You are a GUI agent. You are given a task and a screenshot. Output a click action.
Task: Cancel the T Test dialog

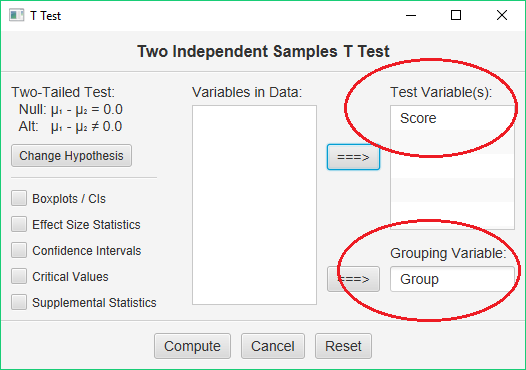[x=273, y=346]
